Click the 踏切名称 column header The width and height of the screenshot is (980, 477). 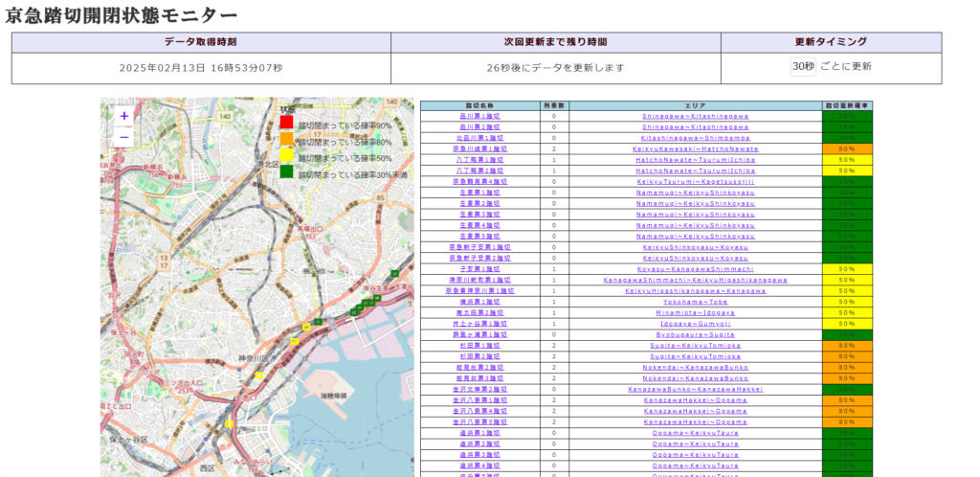480,105
